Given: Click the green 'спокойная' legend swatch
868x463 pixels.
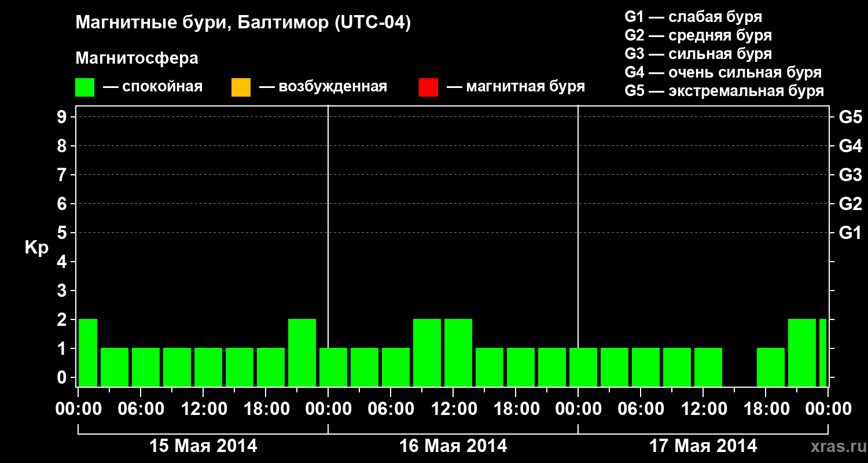Looking at the screenshot, I should click(85, 87).
